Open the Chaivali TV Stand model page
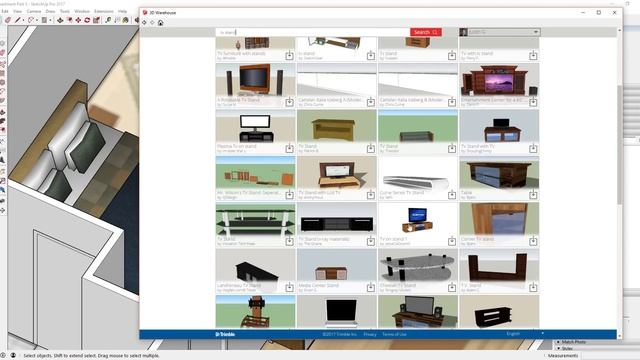Viewport: 640px width, 360px height. [x=398, y=285]
